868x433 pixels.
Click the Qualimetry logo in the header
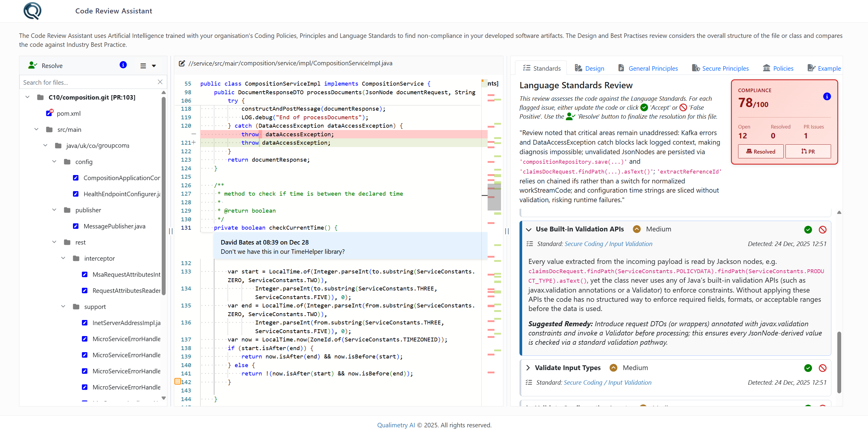point(32,11)
